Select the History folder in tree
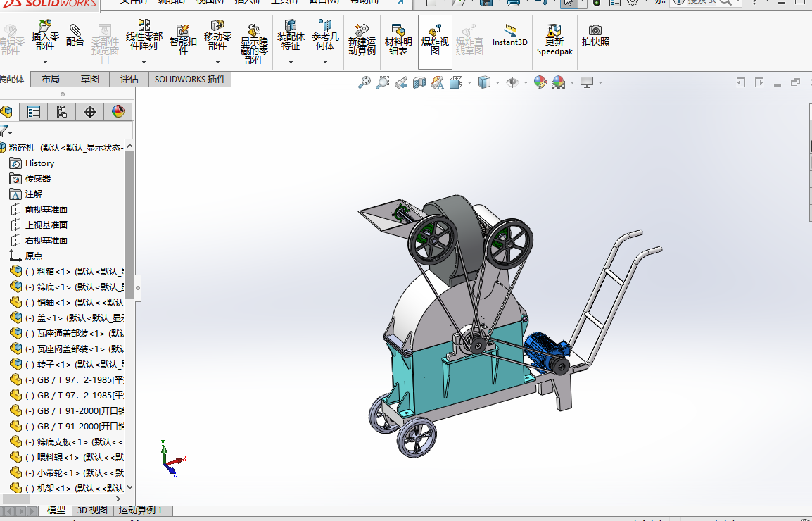 coord(32,163)
